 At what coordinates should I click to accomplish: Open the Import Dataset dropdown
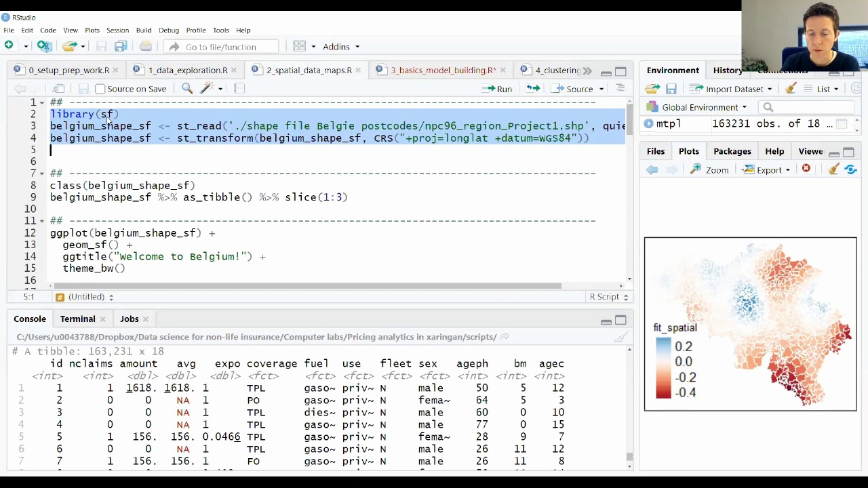tap(732, 89)
